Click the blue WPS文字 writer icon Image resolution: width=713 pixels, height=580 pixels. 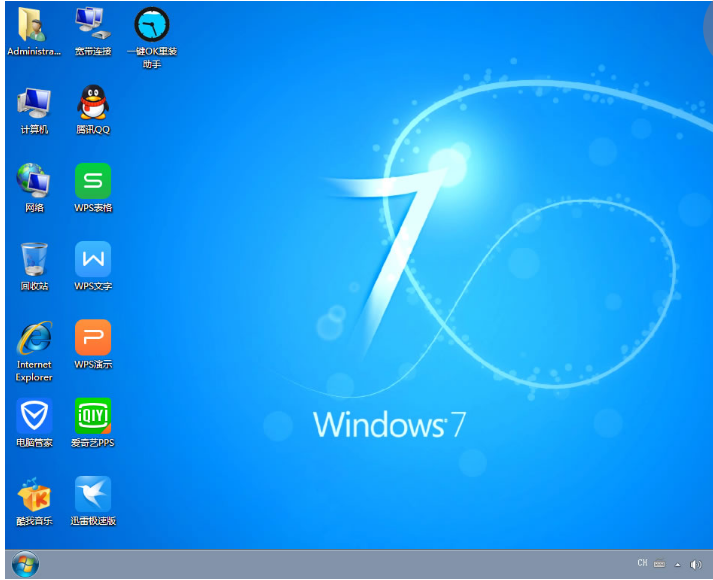[x=92, y=259]
